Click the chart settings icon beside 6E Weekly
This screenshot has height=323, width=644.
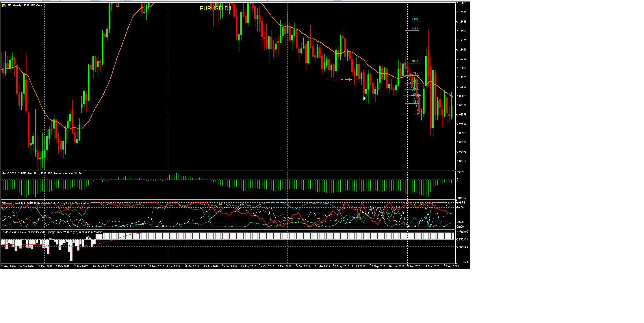click(x=4, y=5)
